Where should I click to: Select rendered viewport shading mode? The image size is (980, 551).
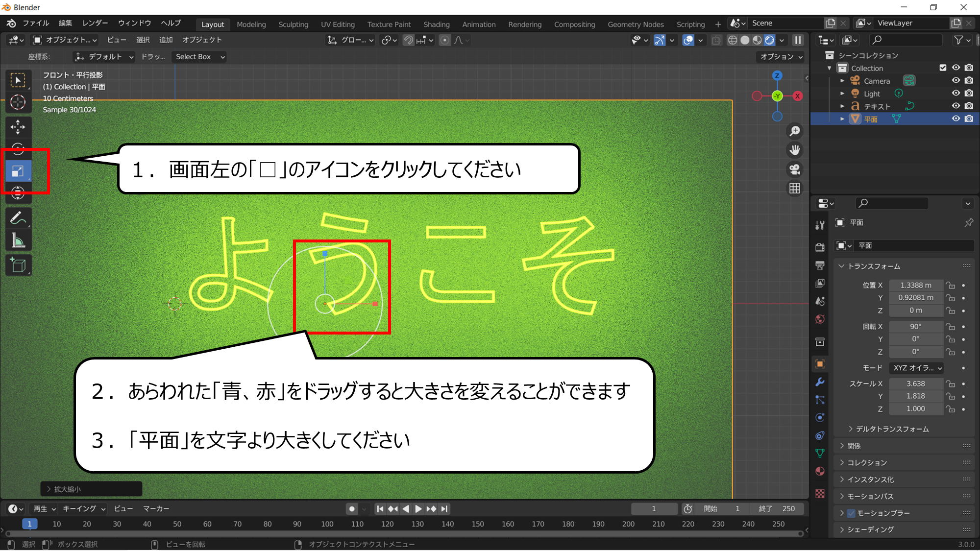[769, 40]
